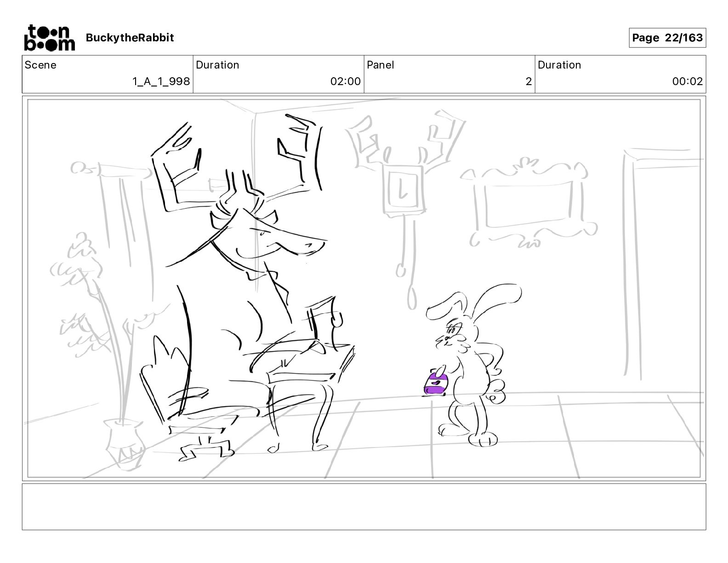Select panel number 2
Screen dimensions: 728x563
(529, 81)
